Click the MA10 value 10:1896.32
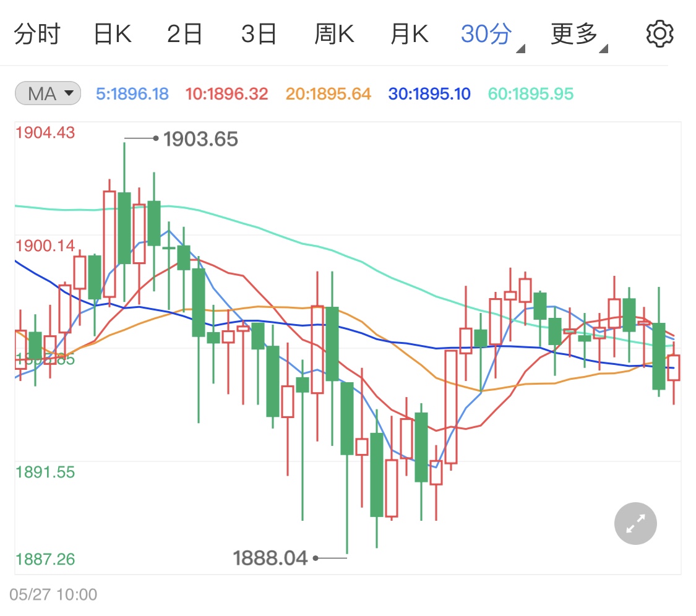The height and width of the screenshot is (616, 696). (x=226, y=93)
